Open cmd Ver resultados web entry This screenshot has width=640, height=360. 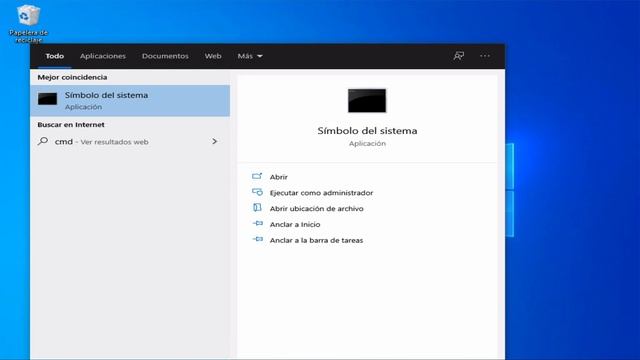(x=130, y=142)
